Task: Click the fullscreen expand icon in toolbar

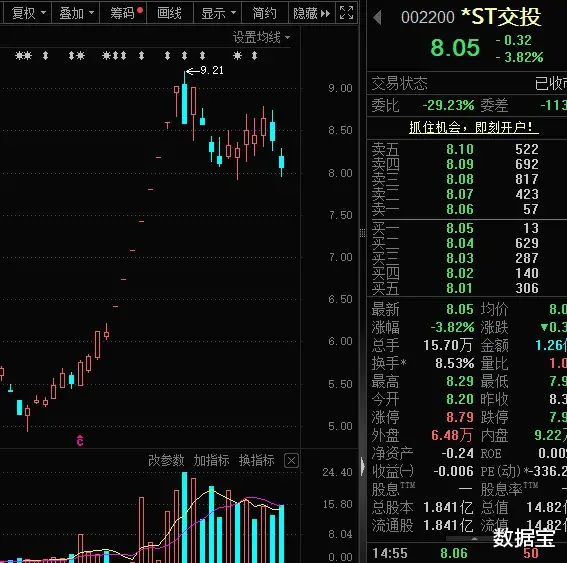Action: tap(346, 13)
